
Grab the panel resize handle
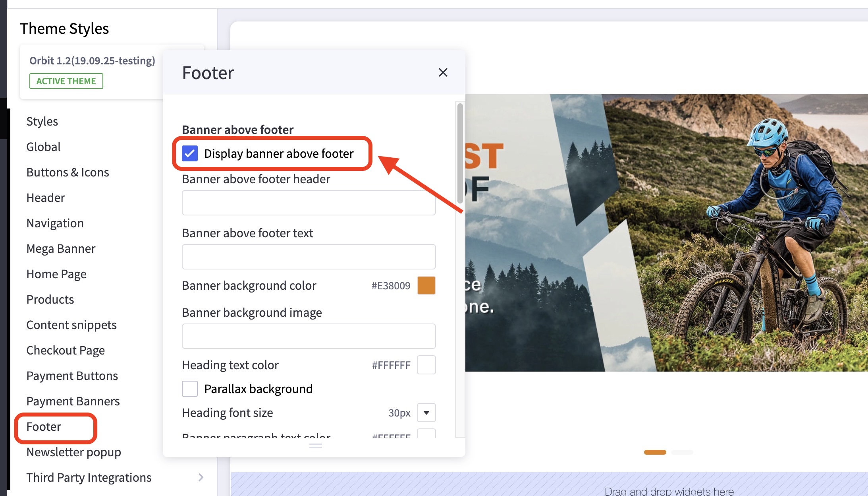(315, 446)
